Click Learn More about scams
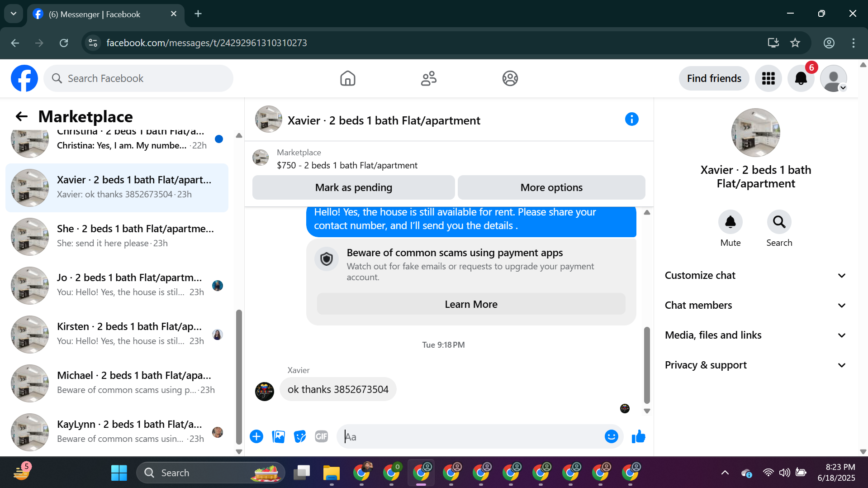 [471, 304]
